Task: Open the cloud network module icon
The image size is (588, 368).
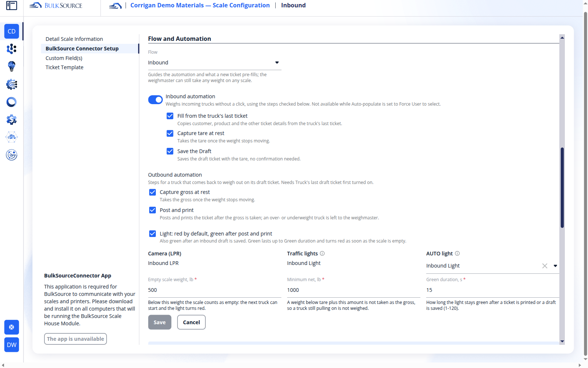Action: point(12,137)
